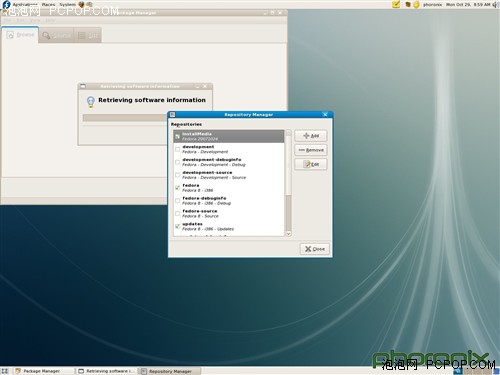Open the Applications menu

25,5
